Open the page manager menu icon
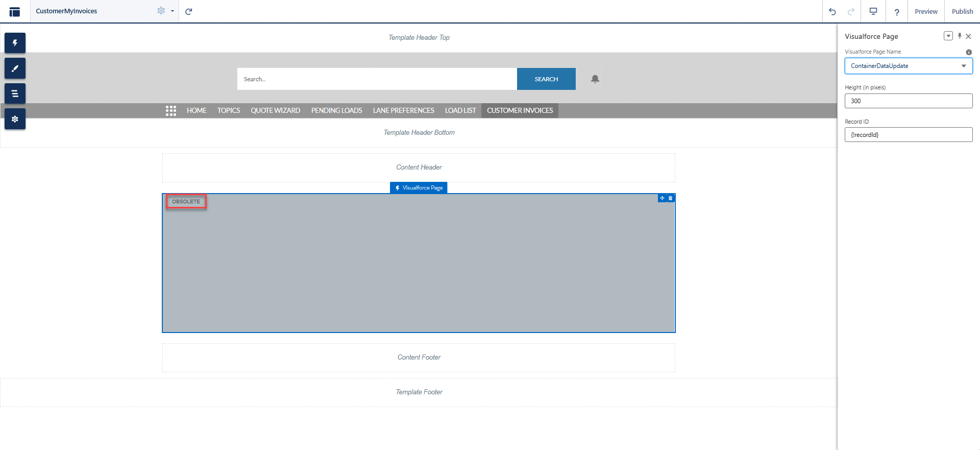 pos(15,11)
